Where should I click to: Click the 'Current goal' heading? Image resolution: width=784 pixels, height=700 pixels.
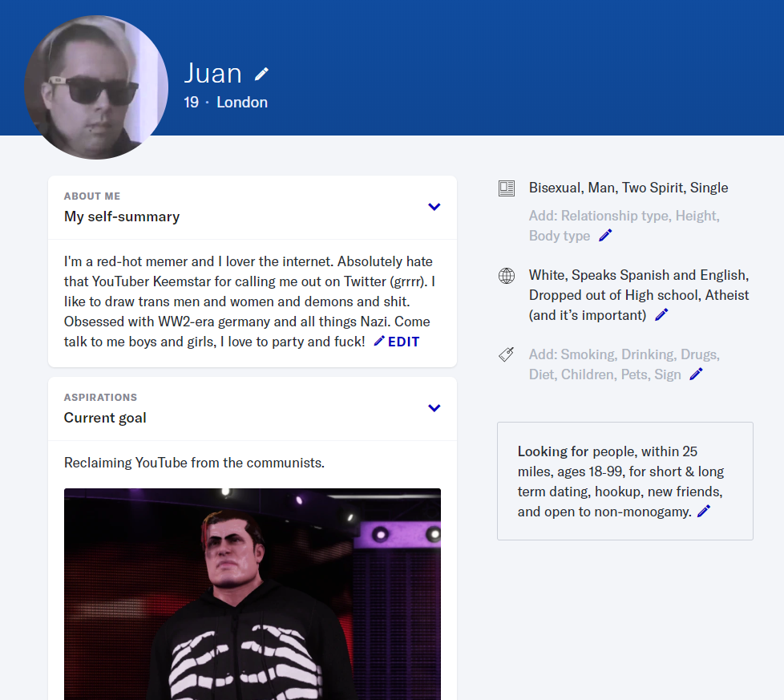105,418
